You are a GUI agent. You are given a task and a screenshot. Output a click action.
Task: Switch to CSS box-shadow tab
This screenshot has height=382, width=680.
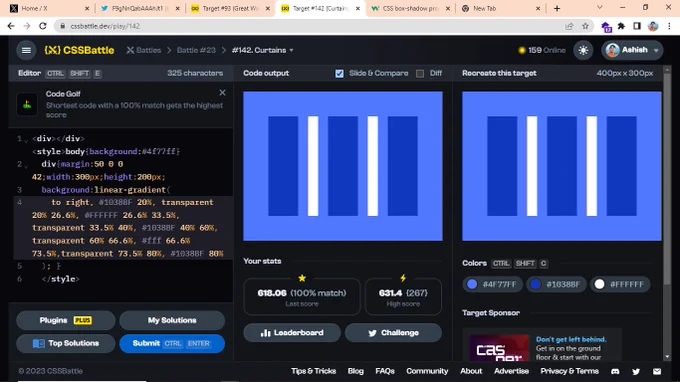click(x=410, y=8)
